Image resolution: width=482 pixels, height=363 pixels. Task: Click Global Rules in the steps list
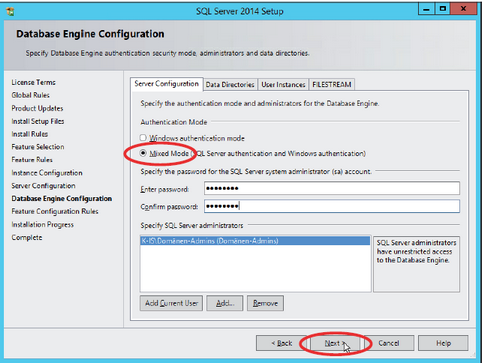pos(30,95)
